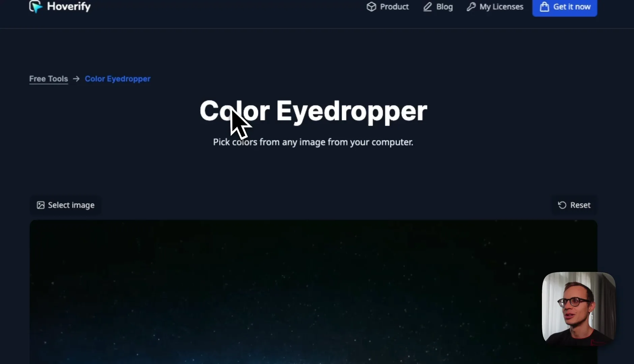Click the Blog pencil icon

[428, 7]
